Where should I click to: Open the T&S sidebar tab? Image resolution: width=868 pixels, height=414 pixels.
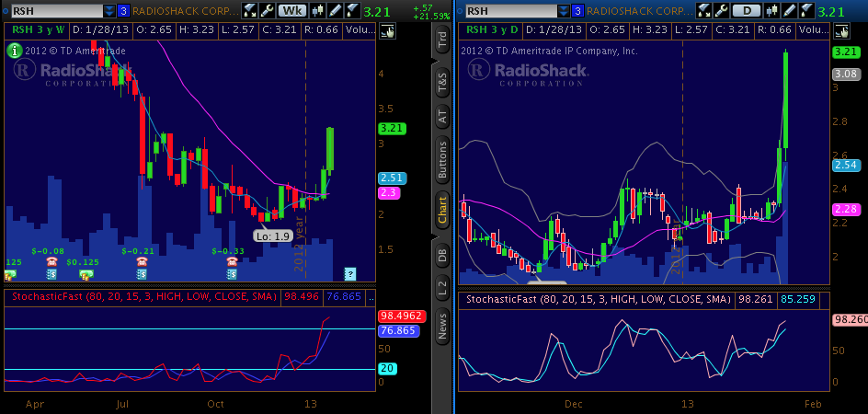(442, 85)
